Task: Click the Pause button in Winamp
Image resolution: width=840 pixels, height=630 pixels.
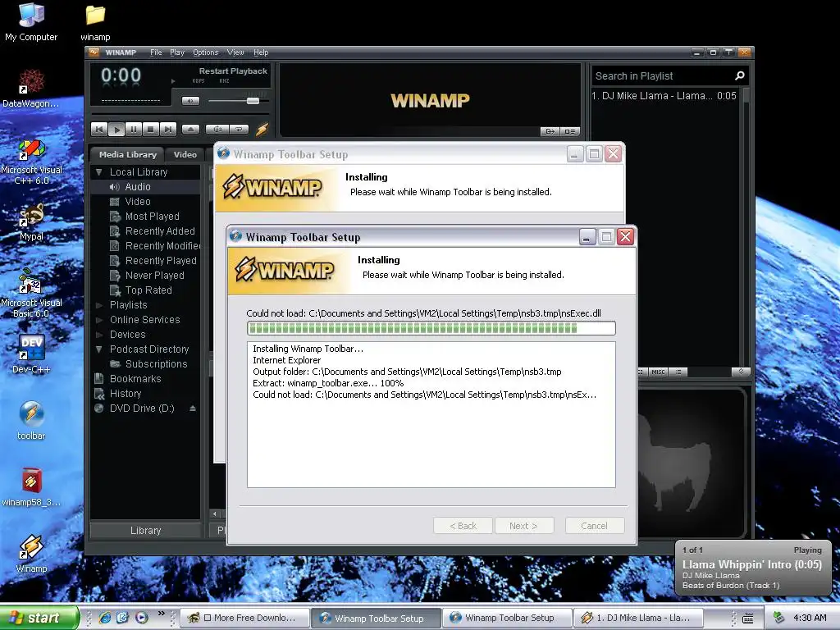Action: (x=134, y=129)
